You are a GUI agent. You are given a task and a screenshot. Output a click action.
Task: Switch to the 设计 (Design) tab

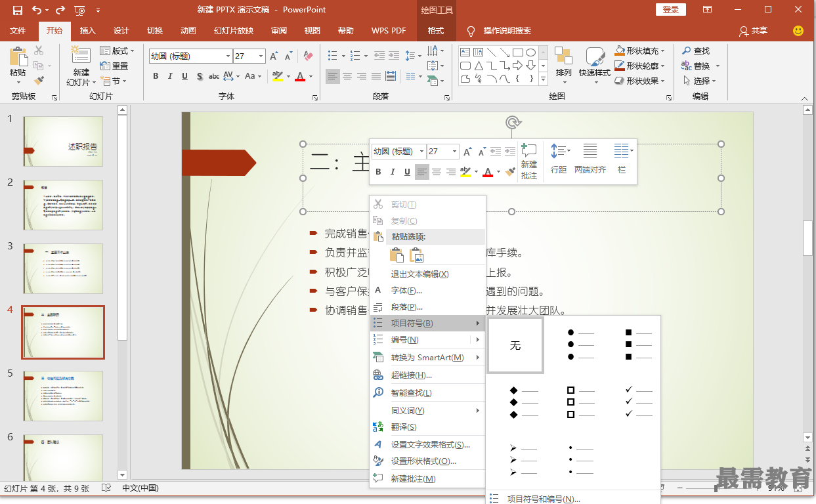pos(121,31)
